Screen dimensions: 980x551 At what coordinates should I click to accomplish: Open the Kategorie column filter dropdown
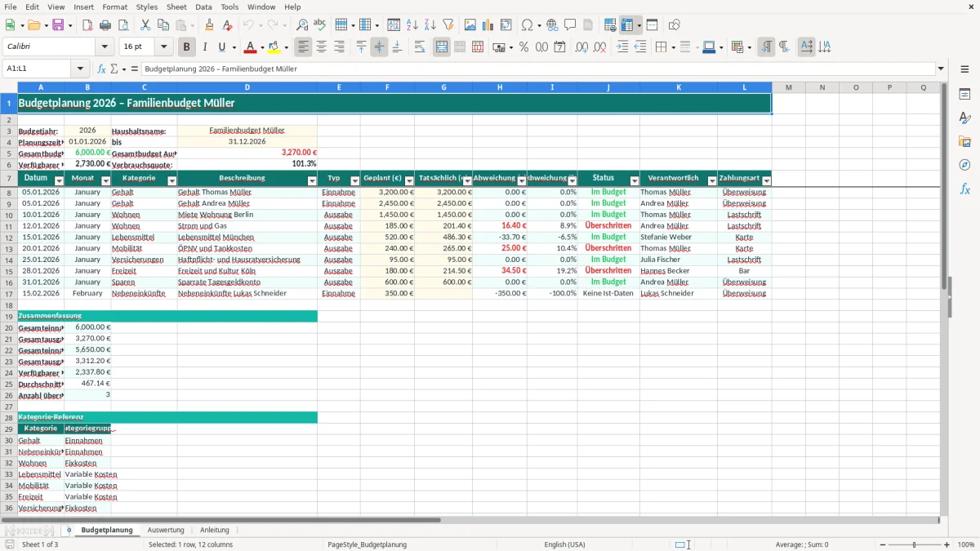[x=171, y=181]
